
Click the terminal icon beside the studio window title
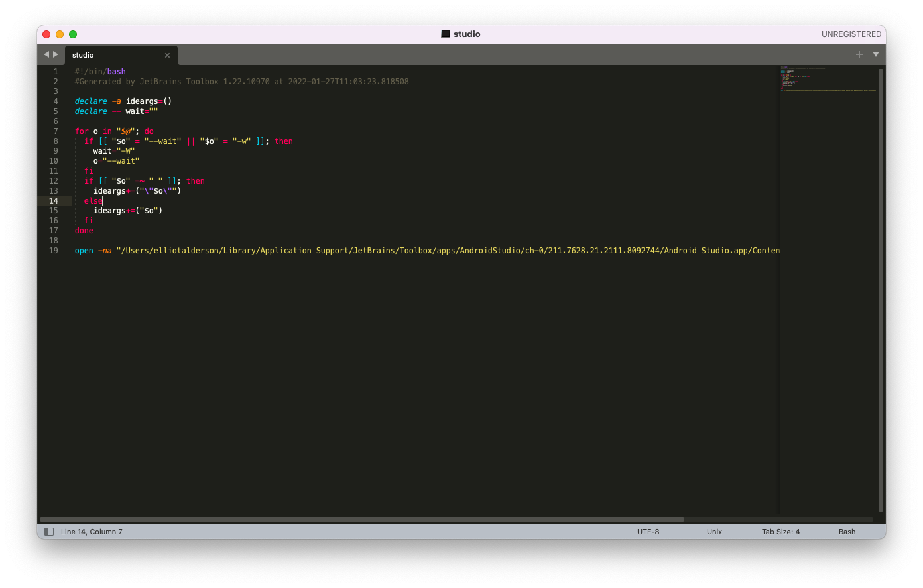(x=445, y=34)
